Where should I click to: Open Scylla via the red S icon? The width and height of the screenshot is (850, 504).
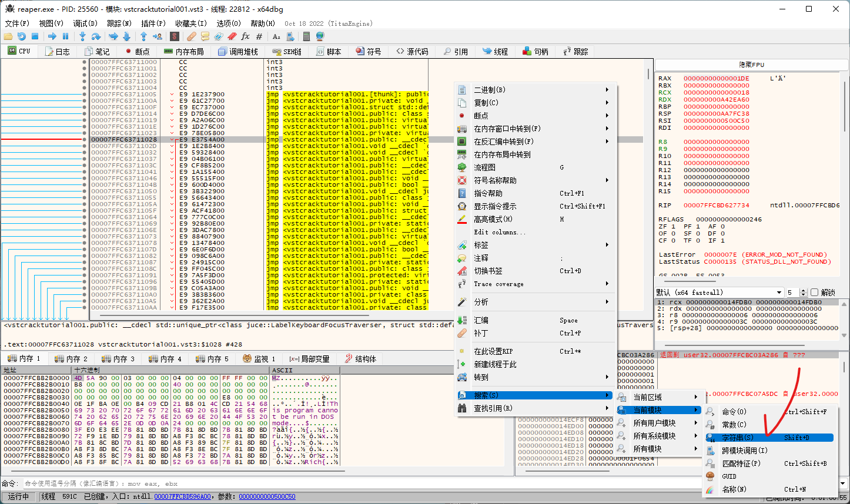point(174,36)
